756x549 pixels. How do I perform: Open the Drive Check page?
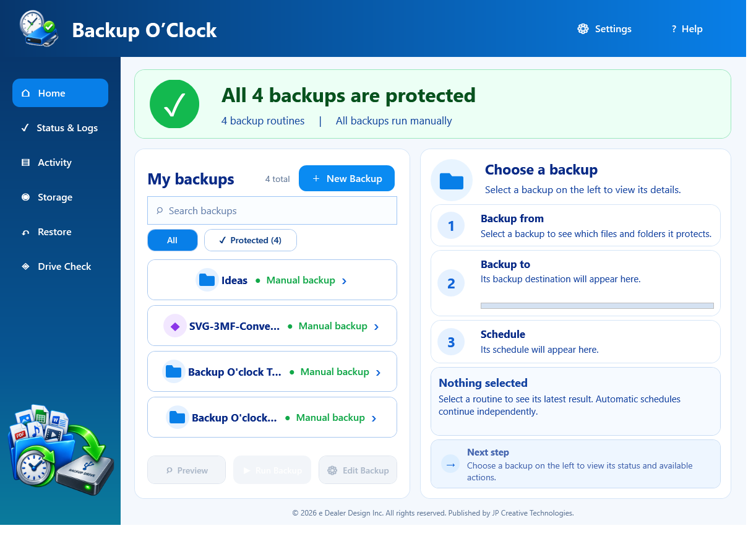click(60, 266)
